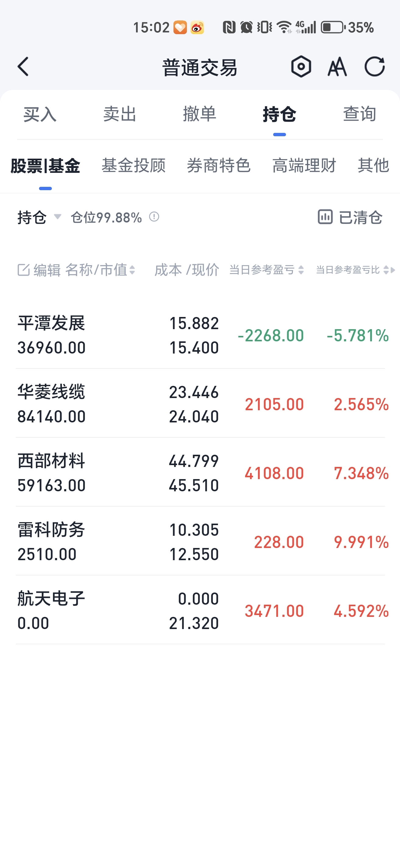Switch to the 买入 tab
Screen dimensions: 400x868
coord(40,114)
